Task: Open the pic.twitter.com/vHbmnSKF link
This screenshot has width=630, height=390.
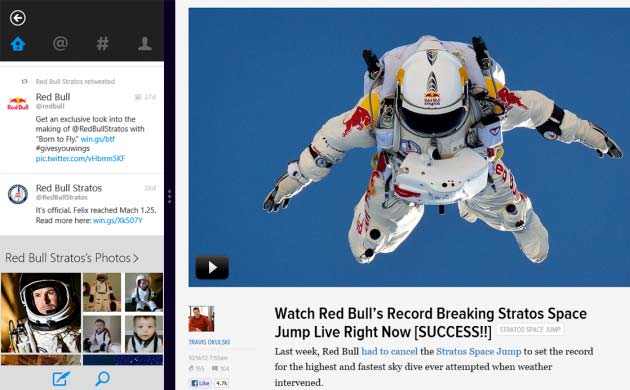Action: pyautogui.click(x=80, y=158)
